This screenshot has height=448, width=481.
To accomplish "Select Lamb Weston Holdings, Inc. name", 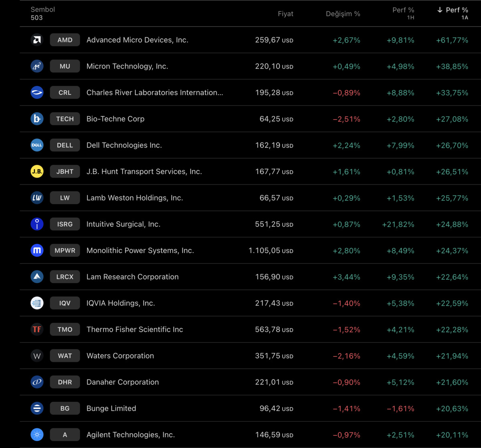I will [x=135, y=198].
